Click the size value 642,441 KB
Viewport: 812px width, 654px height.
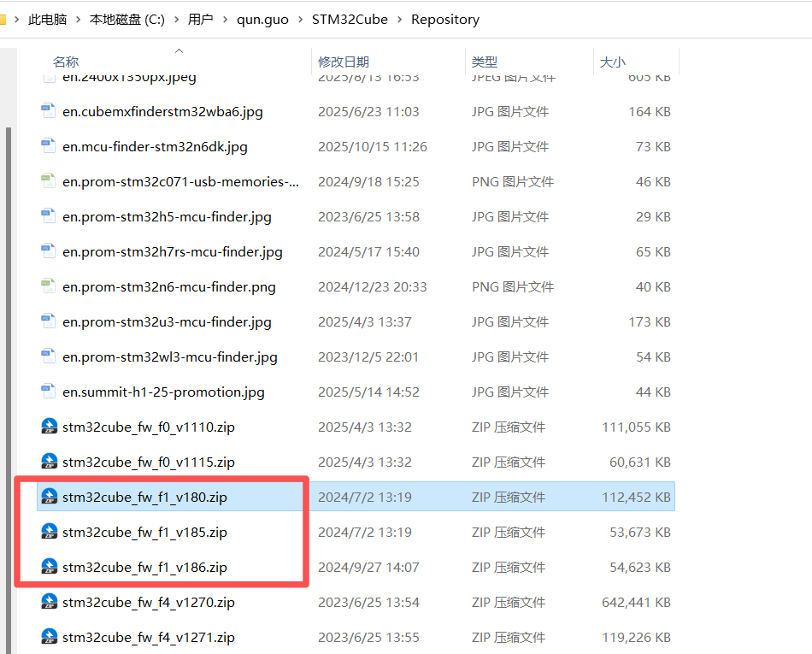636,603
